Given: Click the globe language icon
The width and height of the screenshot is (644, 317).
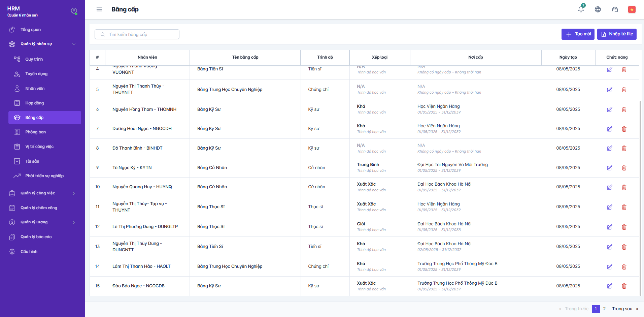Looking at the screenshot, I should (x=598, y=9).
